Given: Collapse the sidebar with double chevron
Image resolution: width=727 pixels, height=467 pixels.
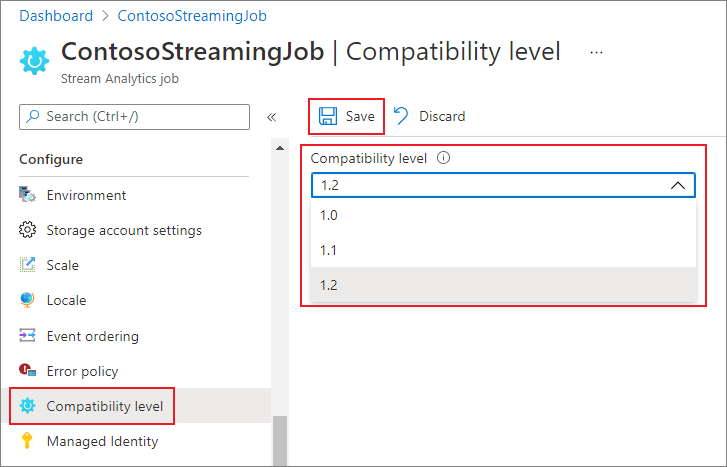Looking at the screenshot, I should [271, 117].
